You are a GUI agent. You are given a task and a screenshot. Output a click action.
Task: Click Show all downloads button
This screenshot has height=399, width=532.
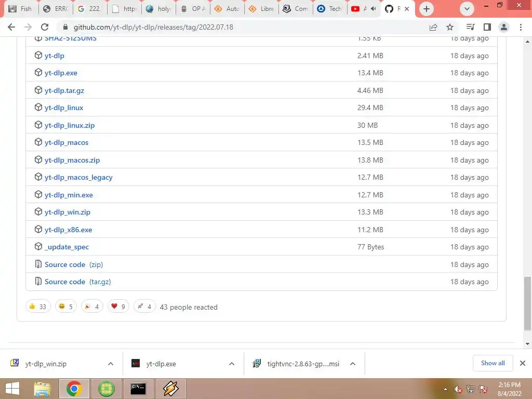pyautogui.click(x=493, y=363)
